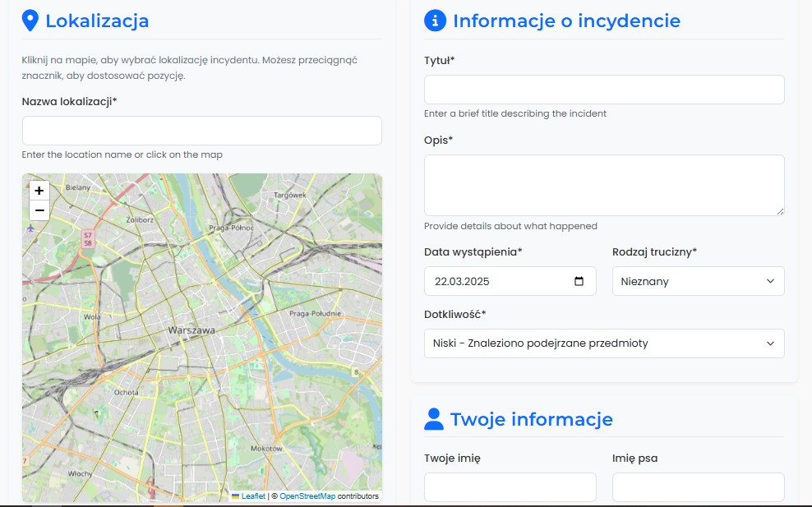Viewport: 812px width, 507px height.
Task: Click the Bielany label on the map
Action: (78, 187)
